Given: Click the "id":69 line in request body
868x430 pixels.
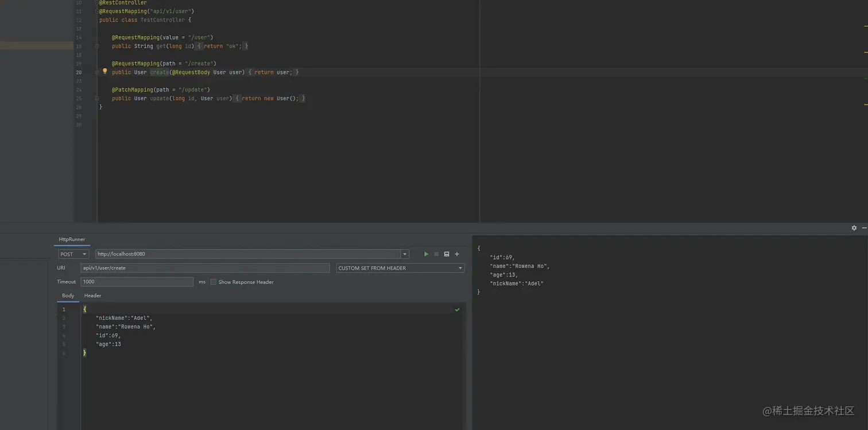Looking at the screenshot, I should [108, 335].
